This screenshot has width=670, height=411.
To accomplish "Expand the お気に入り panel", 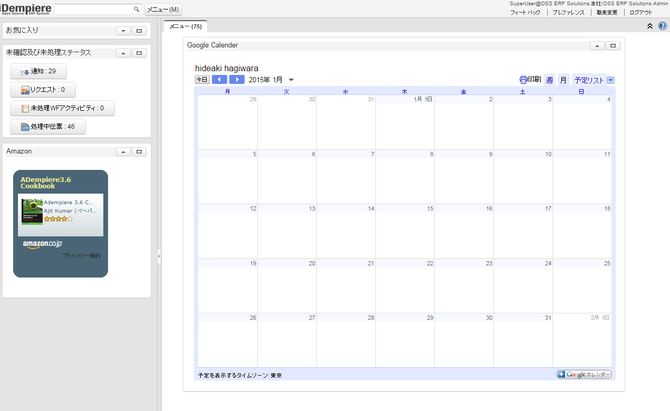I will click(123, 31).
